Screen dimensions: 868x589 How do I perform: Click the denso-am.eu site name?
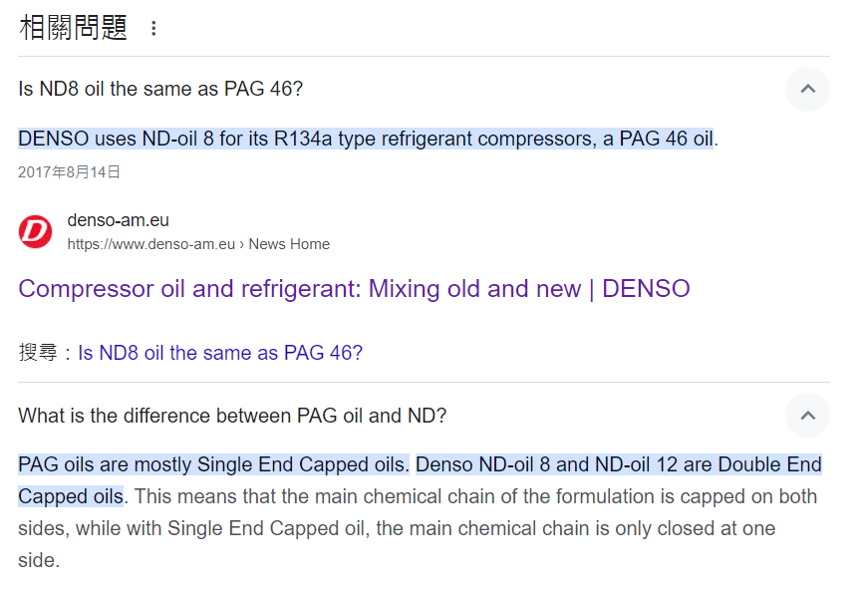tap(111, 220)
